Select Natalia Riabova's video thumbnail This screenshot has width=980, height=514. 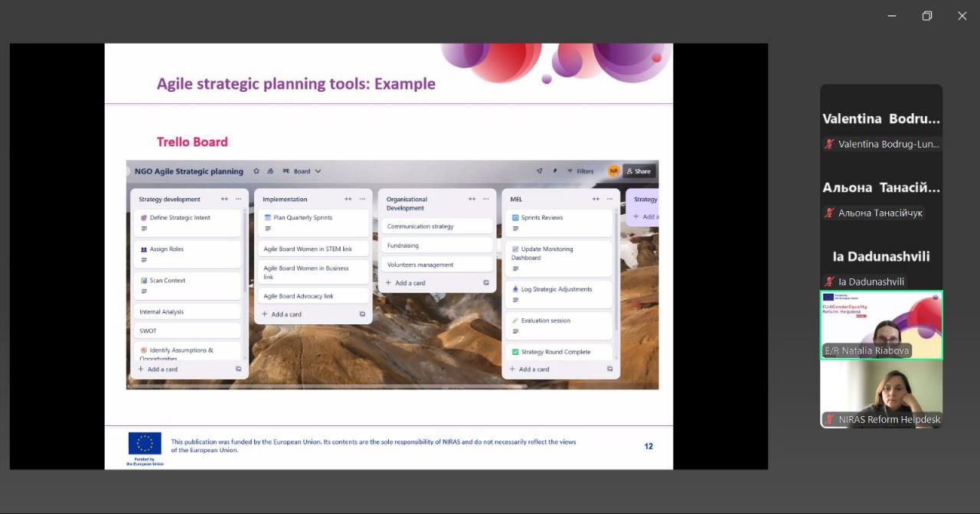tap(881, 324)
